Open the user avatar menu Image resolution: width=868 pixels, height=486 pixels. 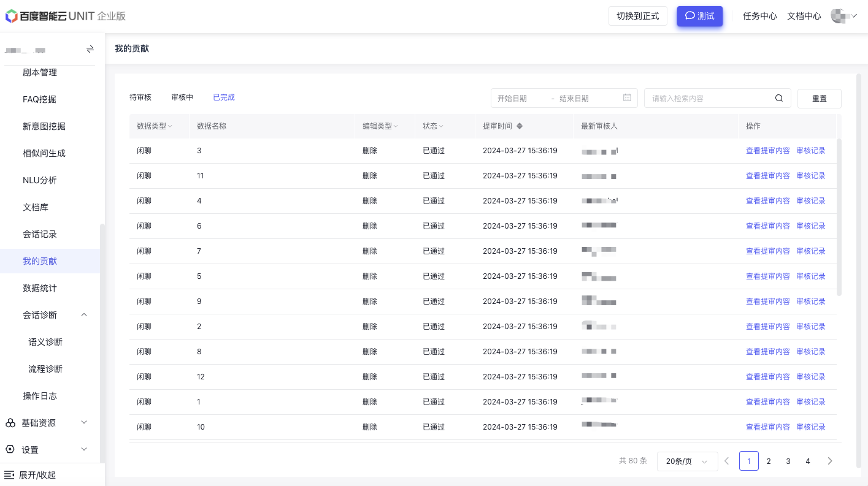[839, 16]
